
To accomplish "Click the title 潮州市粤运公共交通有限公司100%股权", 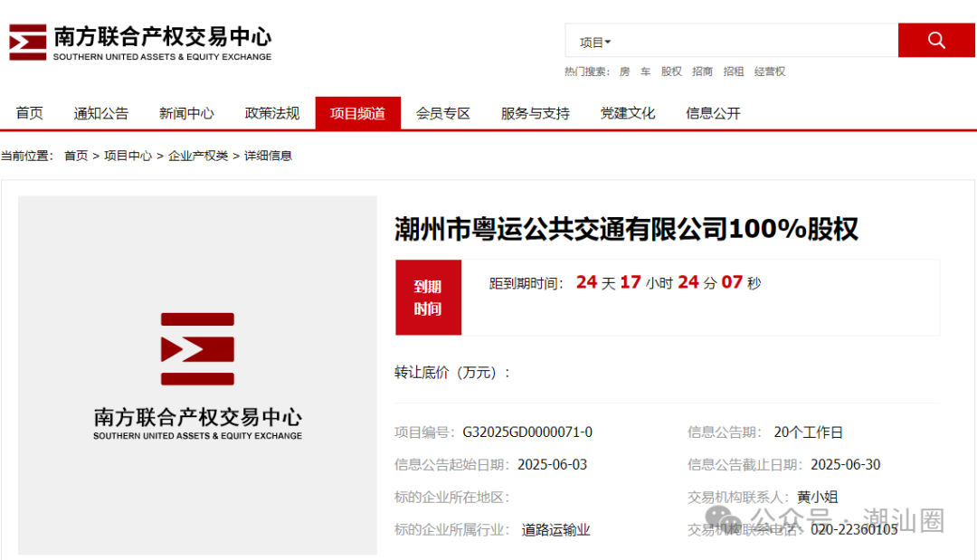I will 626,229.
